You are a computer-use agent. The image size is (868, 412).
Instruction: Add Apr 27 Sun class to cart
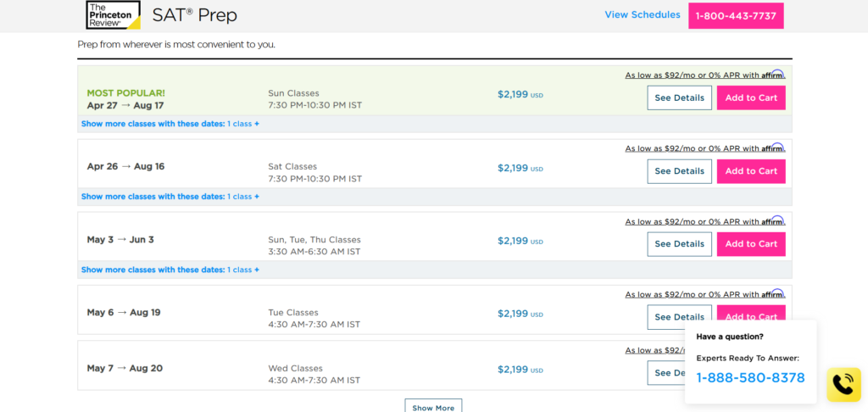pos(751,98)
